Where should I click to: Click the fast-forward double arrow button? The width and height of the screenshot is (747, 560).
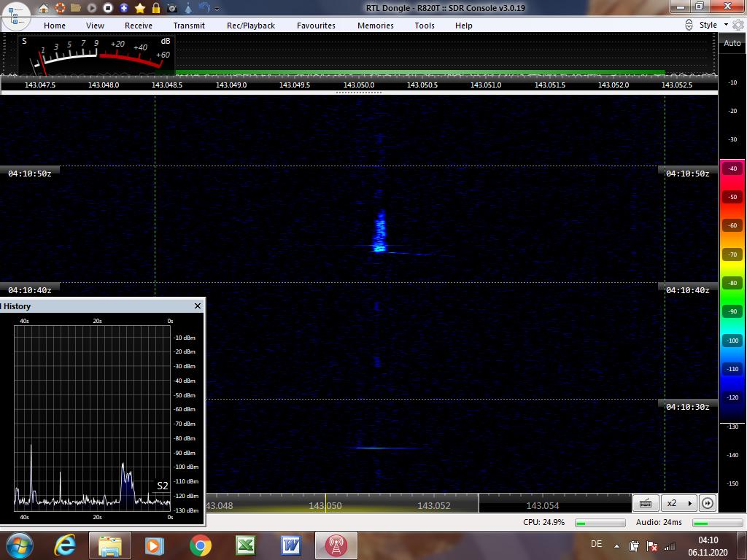click(708, 503)
